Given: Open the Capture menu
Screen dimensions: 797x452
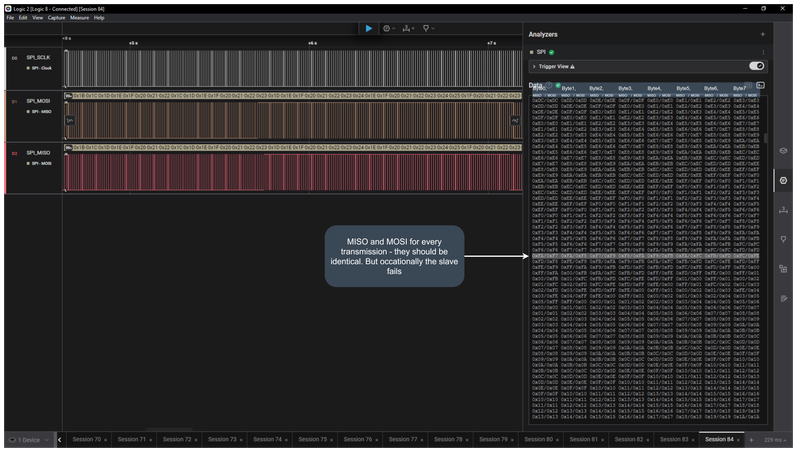Looking at the screenshot, I should [56, 18].
